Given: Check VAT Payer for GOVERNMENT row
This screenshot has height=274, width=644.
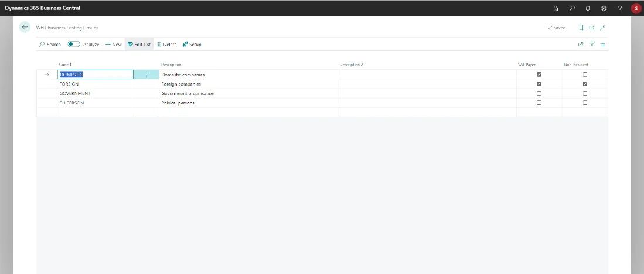Looking at the screenshot, I should [x=539, y=93].
